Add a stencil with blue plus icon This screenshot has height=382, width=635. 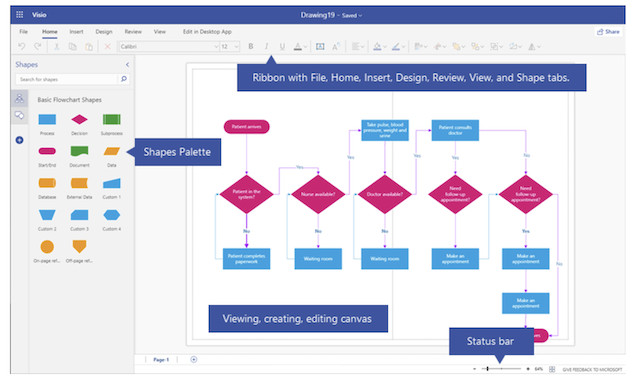[19, 140]
